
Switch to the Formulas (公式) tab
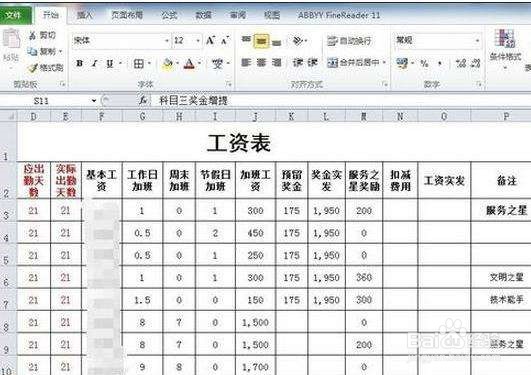(169, 15)
